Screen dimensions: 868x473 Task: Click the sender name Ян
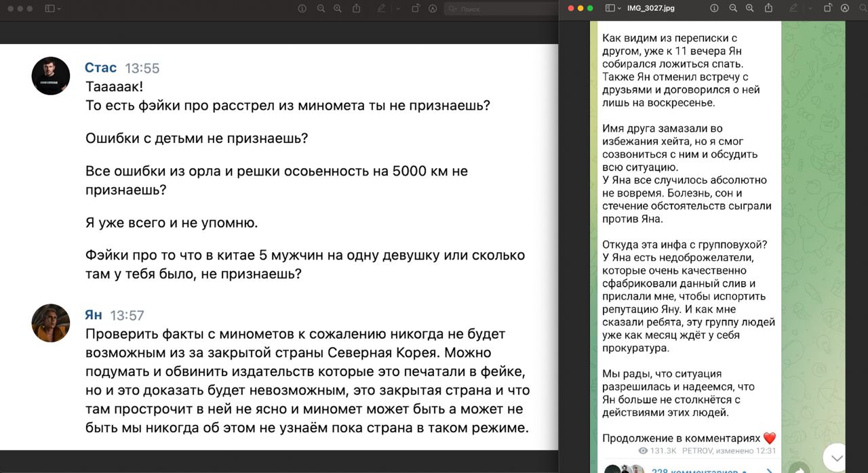point(94,315)
